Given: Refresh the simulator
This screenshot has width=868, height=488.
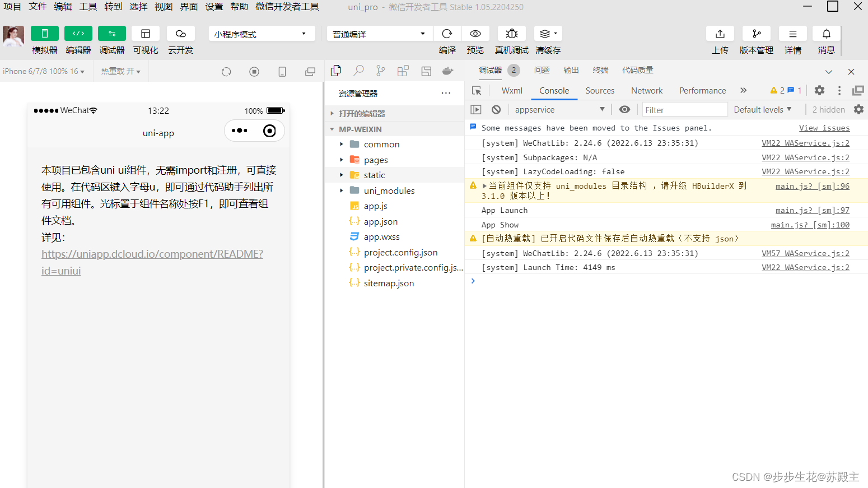Looking at the screenshot, I should pos(226,72).
